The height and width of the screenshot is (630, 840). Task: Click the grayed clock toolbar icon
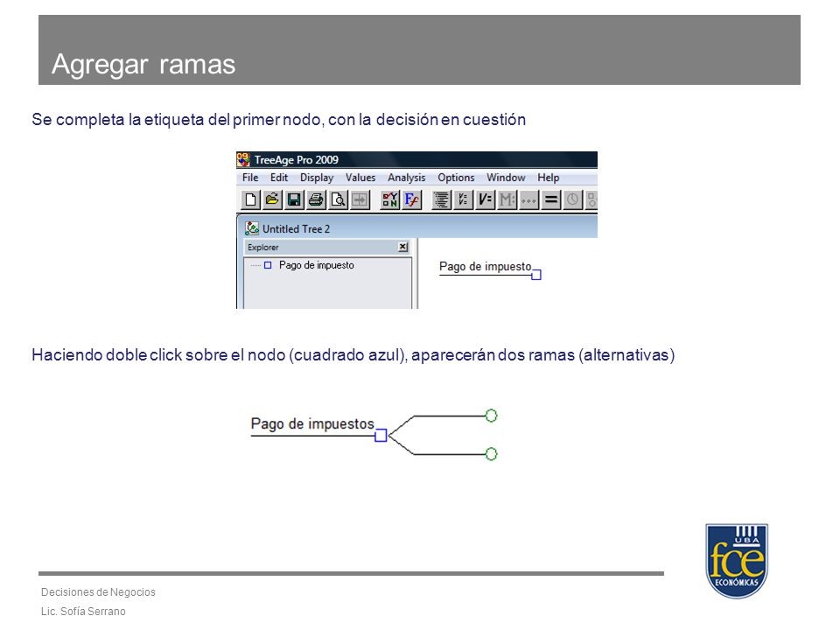coord(572,199)
